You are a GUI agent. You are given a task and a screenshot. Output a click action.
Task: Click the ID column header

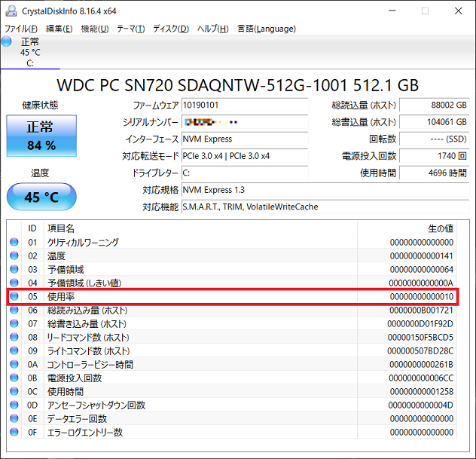point(32,228)
